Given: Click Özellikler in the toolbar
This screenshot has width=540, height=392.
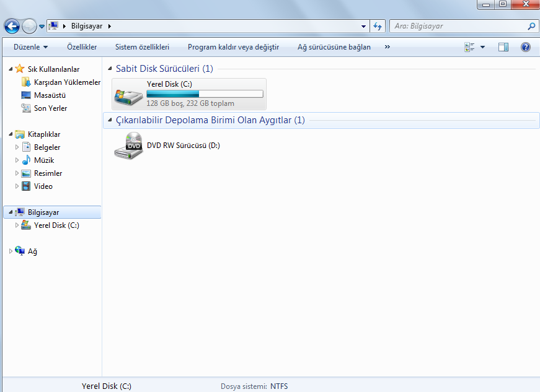Looking at the screenshot, I should (x=82, y=47).
